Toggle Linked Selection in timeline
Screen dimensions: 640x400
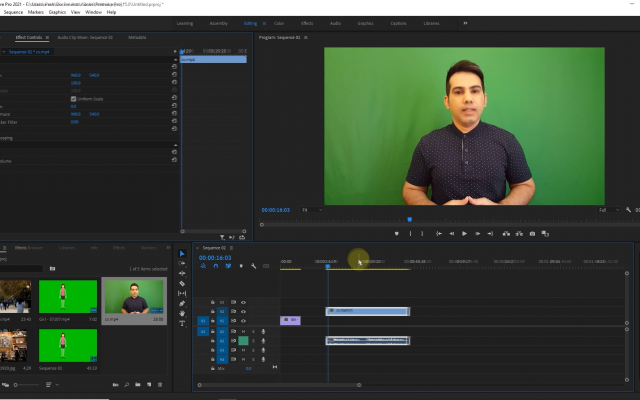tap(228, 266)
